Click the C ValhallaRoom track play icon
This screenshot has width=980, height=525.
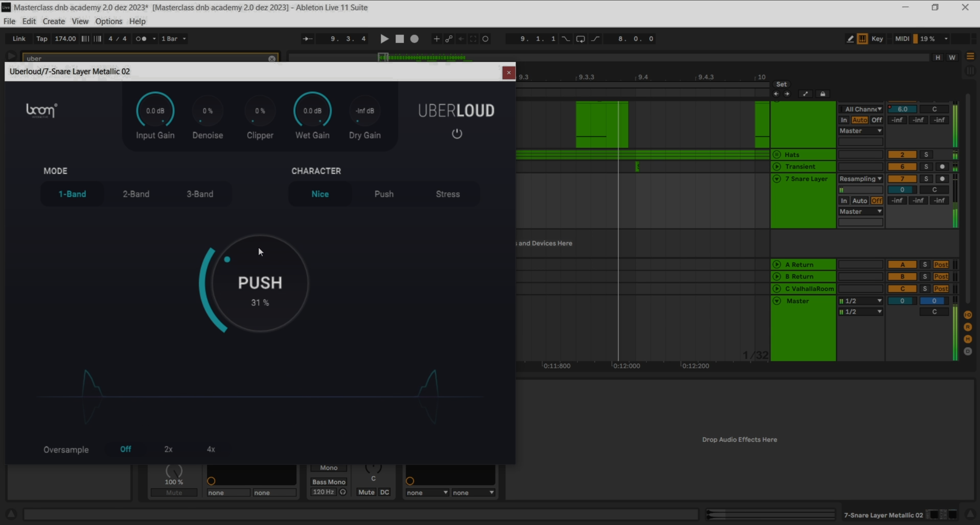(x=777, y=288)
